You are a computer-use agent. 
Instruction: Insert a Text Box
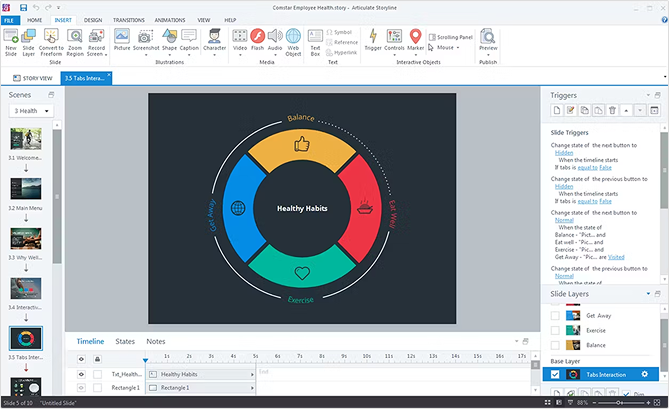pyautogui.click(x=315, y=38)
